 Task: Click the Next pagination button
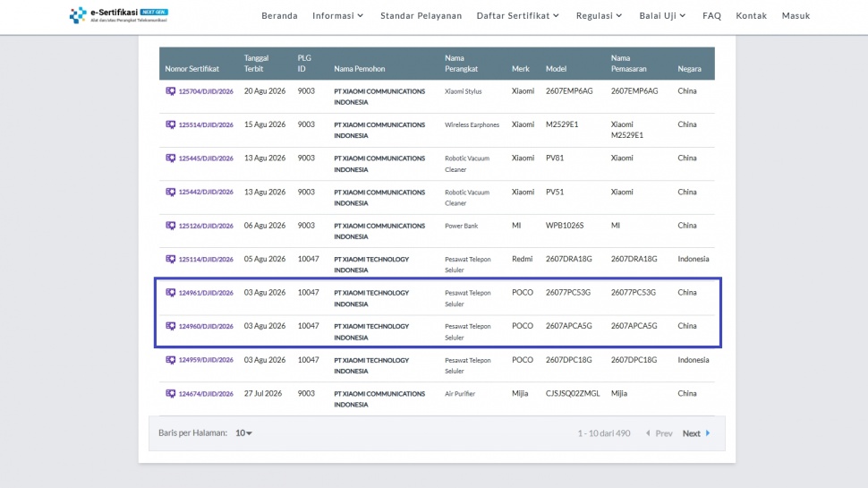click(696, 433)
